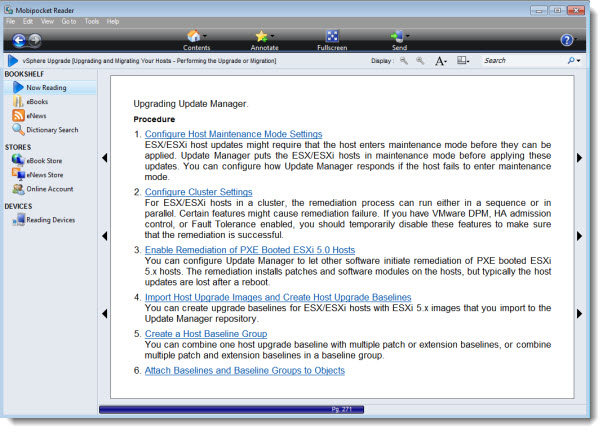Close the Mobipocket Reader window
Image resolution: width=605 pixels, height=433 pixels.
(x=576, y=10)
